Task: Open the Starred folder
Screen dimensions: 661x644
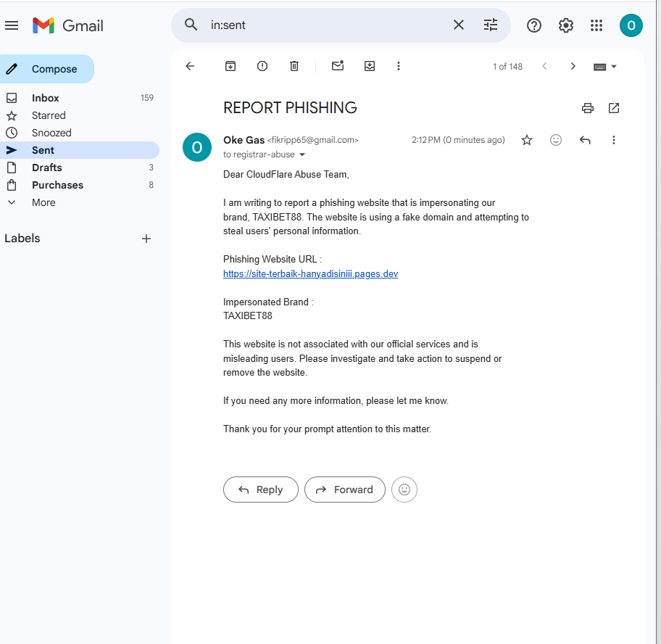Action: pos(78,115)
